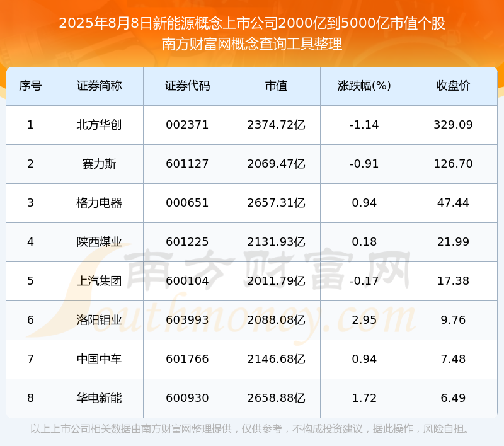Click the 证券简称 column header

tap(99, 86)
